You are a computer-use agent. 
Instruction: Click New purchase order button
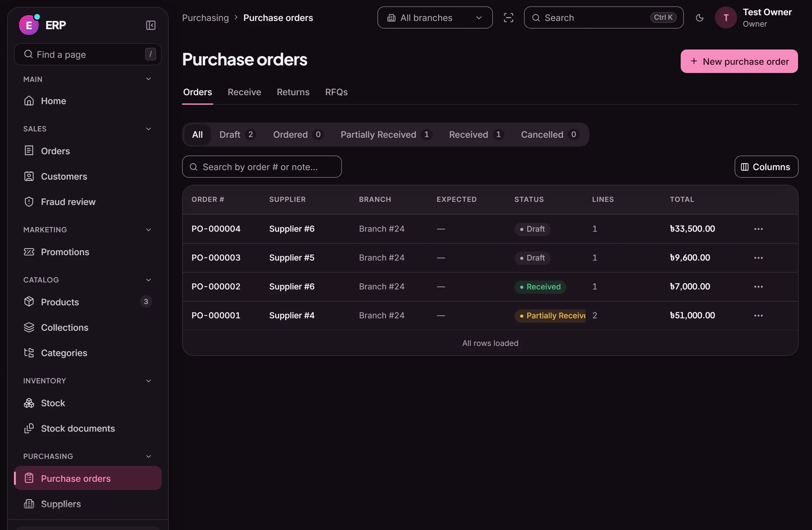coord(739,62)
